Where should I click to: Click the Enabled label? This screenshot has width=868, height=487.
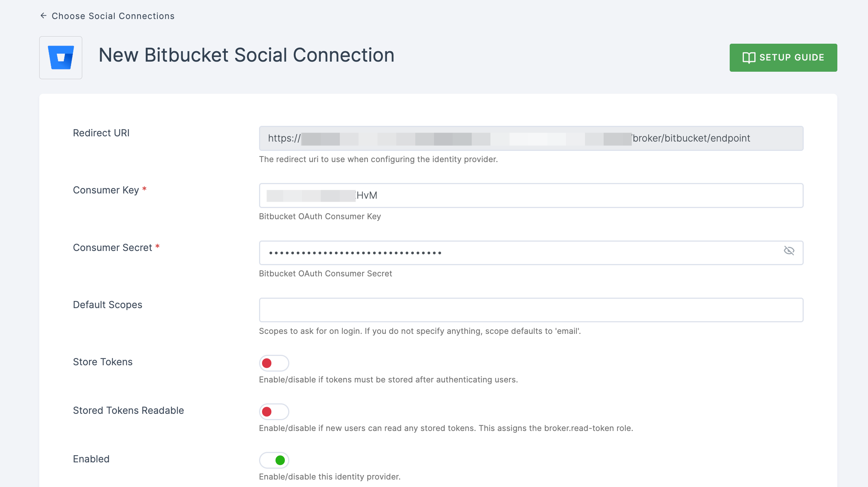click(91, 459)
